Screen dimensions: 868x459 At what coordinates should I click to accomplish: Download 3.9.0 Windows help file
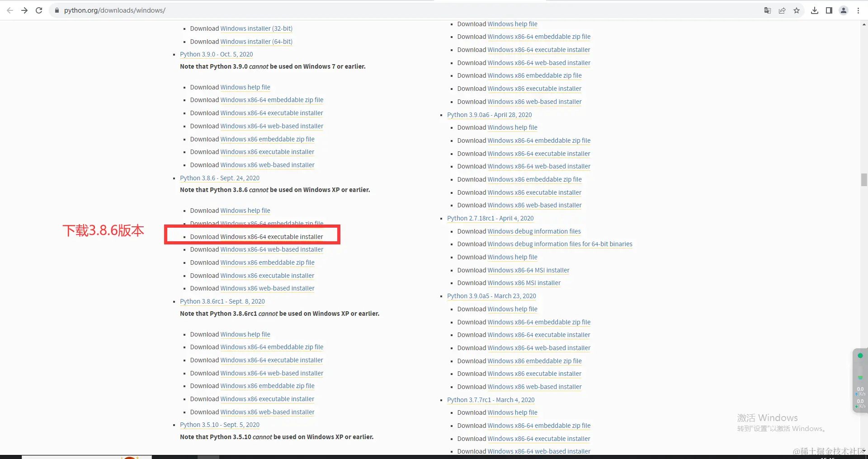[245, 87]
